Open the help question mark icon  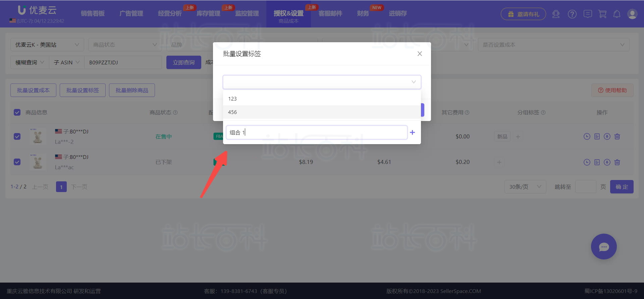(572, 14)
